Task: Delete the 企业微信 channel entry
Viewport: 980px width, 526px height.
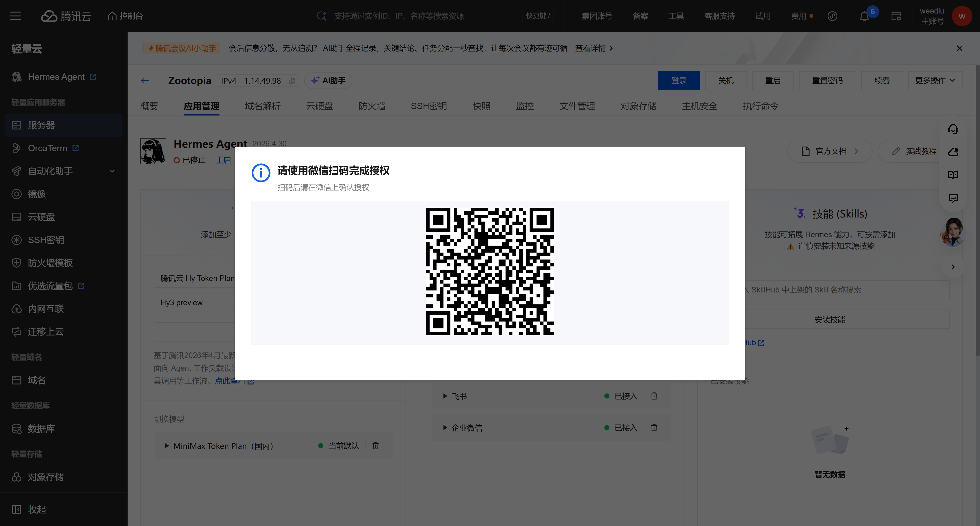Action: [654, 428]
